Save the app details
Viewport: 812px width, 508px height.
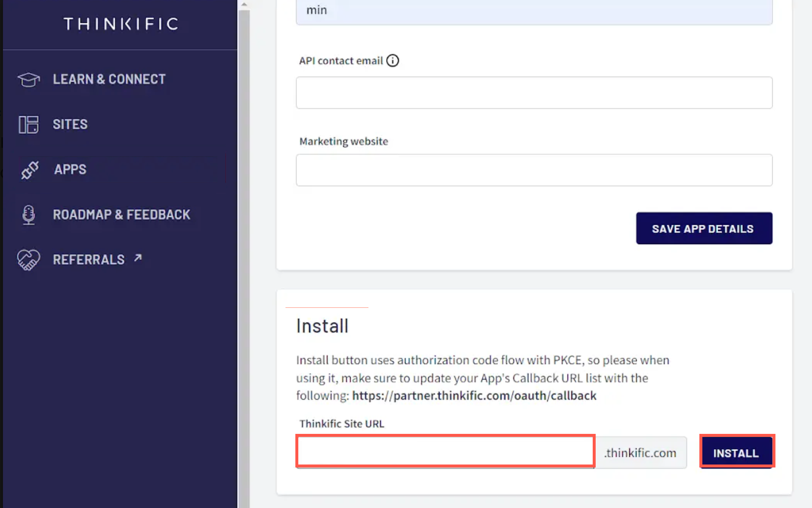click(x=704, y=228)
